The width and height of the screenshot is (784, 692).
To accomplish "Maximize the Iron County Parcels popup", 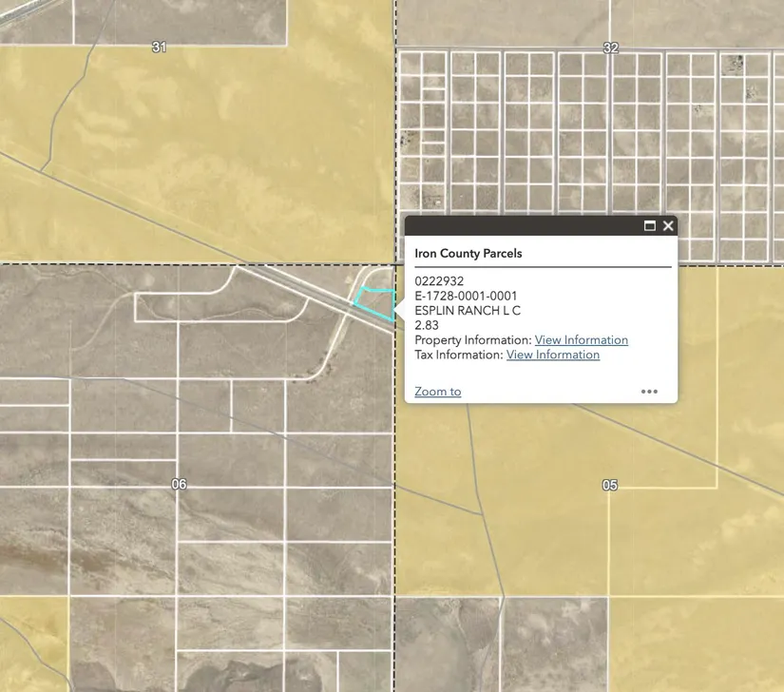I will [650, 226].
